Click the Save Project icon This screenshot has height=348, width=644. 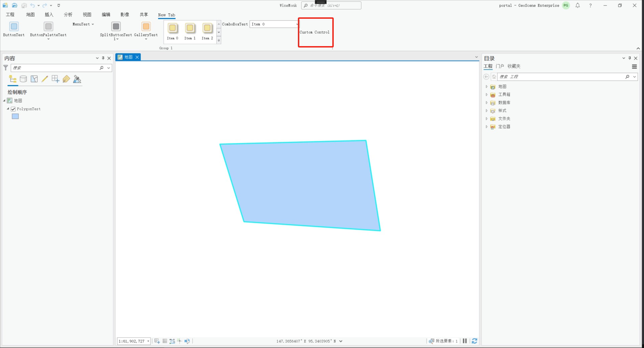[x=24, y=5]
